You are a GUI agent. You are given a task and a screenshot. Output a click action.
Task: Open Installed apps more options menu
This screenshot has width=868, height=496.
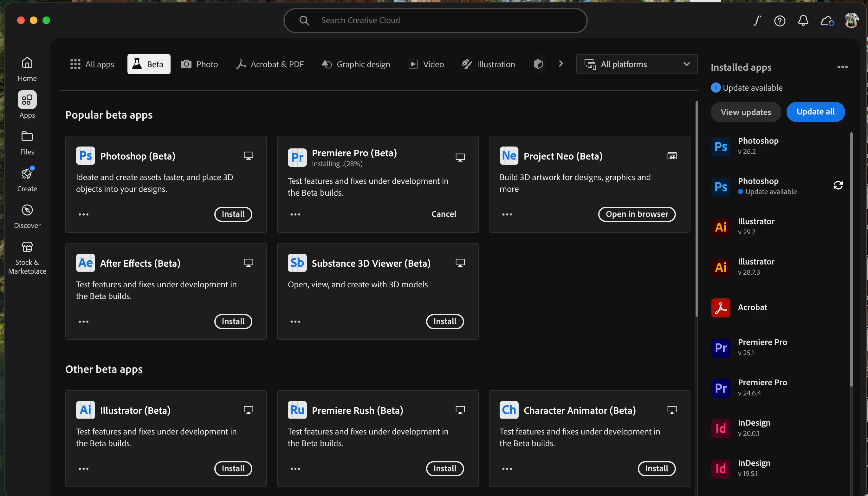(x=842, y=67)
